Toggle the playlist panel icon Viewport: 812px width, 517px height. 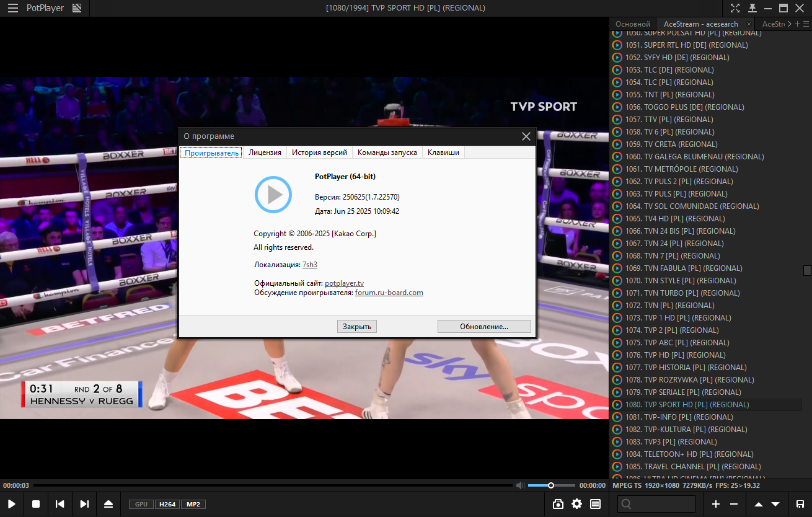pos(596,504)
